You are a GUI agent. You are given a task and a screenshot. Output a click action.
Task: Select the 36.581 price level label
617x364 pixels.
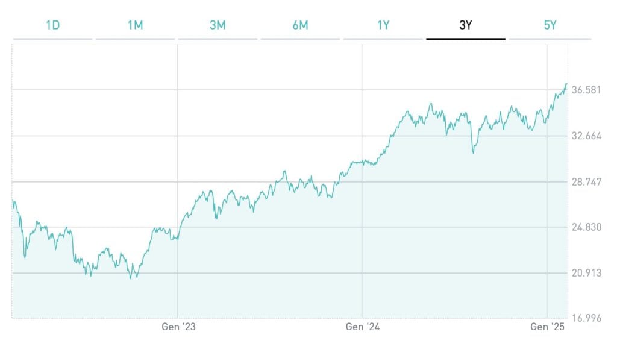[x=587, y=89]
